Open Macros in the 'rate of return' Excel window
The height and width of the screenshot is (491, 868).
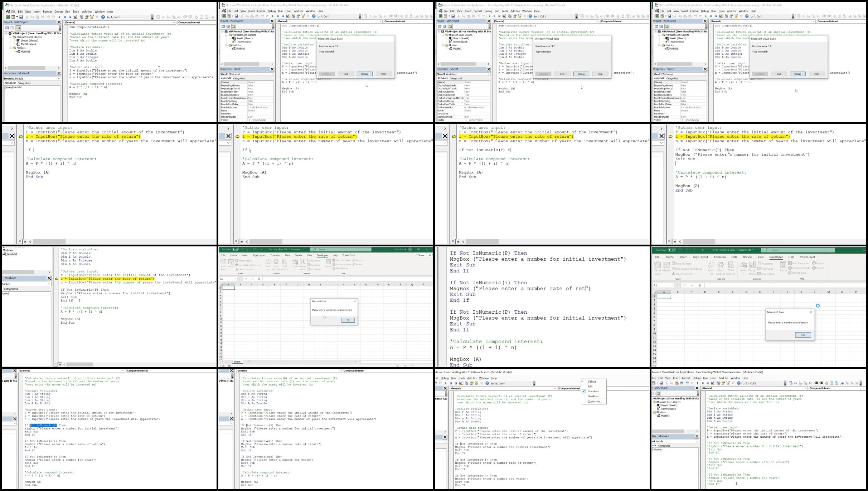tap(666, 267)
